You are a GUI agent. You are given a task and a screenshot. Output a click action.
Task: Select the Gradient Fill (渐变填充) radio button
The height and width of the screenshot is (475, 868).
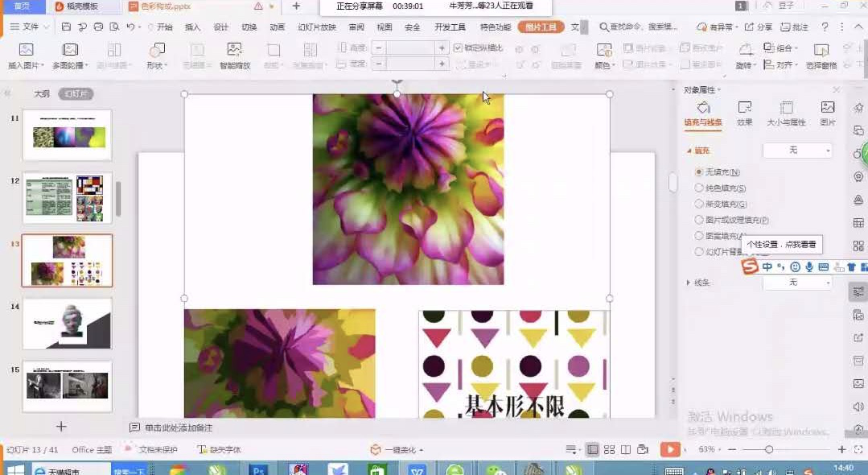(698, 204)
